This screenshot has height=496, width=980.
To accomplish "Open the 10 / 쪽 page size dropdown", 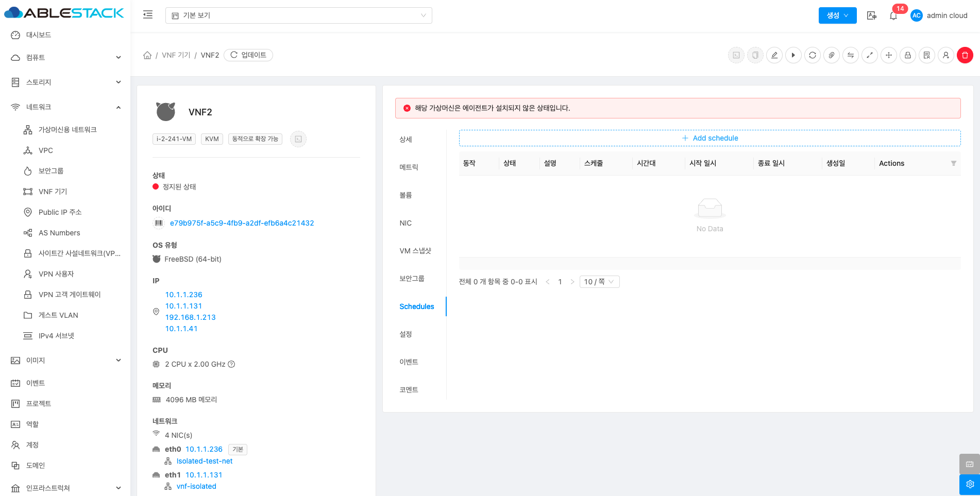I will tap(599, 282).
